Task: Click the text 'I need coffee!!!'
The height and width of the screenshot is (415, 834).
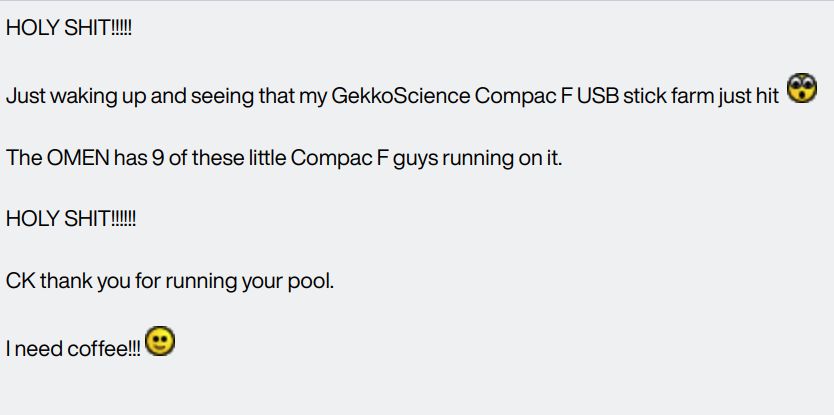Action: coord(73,349)
